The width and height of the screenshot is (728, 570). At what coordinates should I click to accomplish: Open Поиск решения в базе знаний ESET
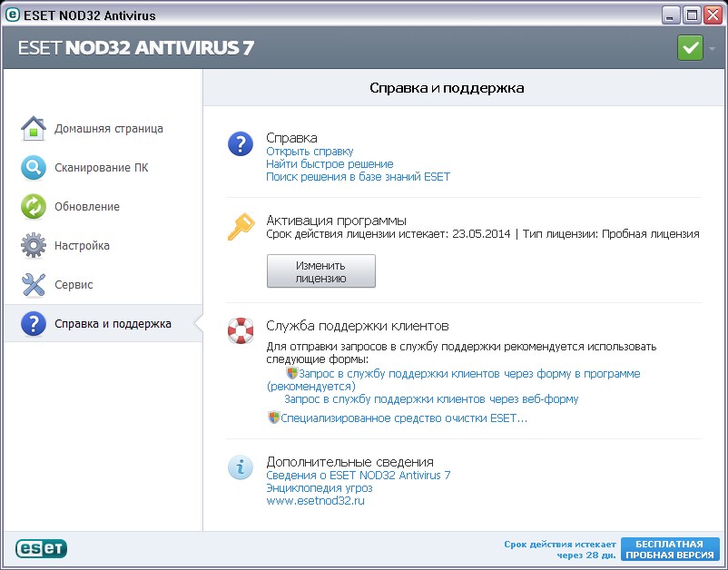coord(358,177)
